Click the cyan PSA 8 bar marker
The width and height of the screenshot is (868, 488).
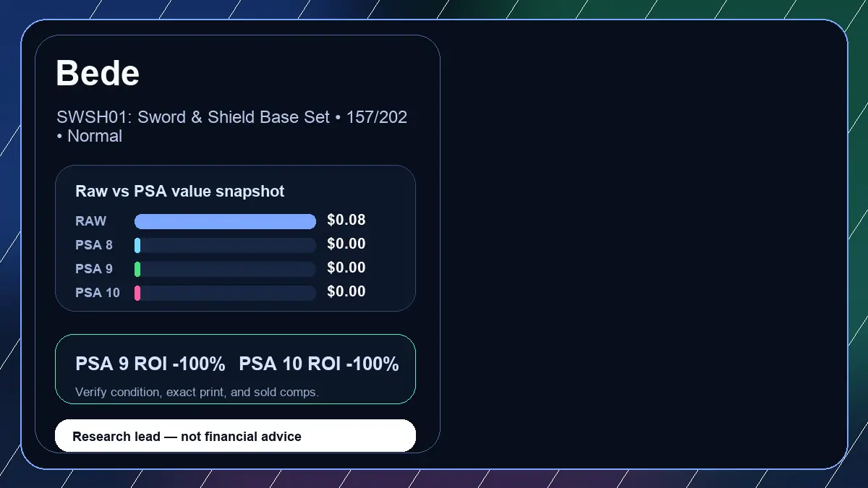137,245
